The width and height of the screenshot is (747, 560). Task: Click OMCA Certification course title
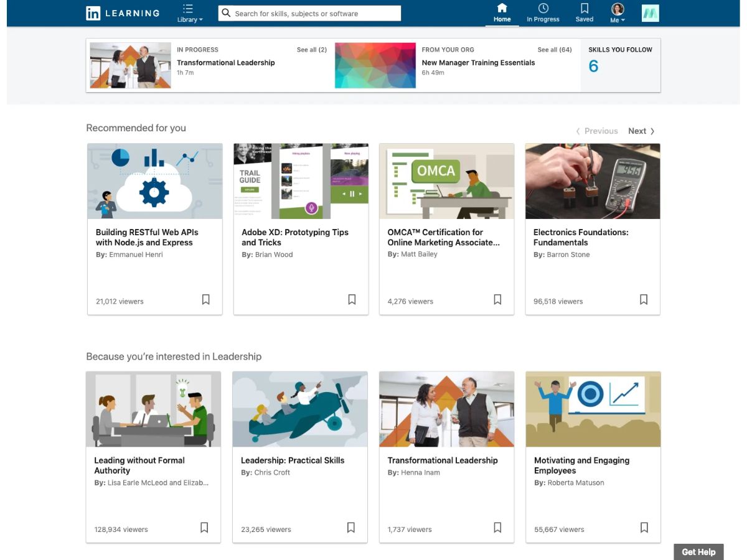443,237
